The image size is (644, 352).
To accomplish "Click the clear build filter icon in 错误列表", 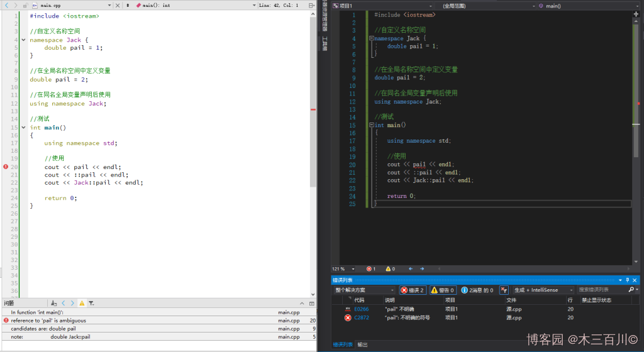I will click(x=504, y=290).
